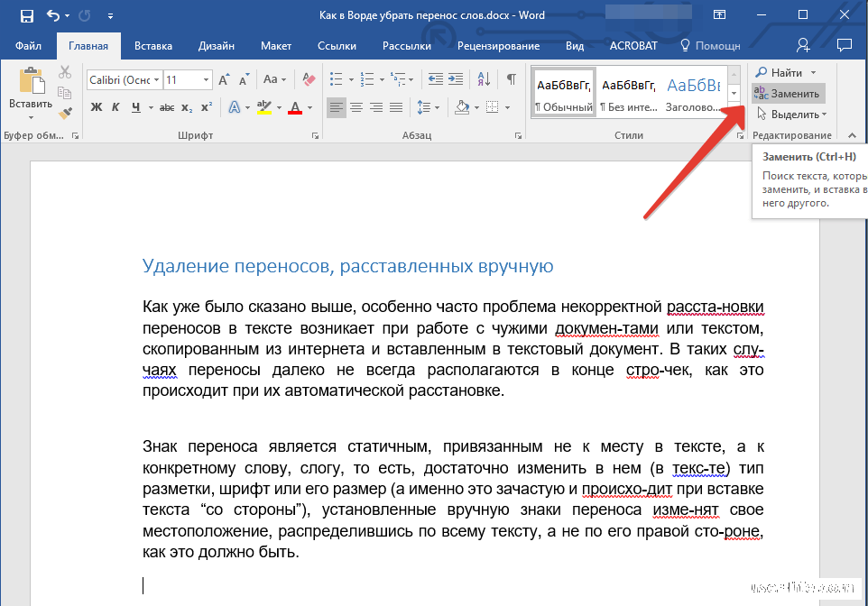The height and width of the screenshot is (606, 868).
Task: Open Абзац dialog launcher
Action: pyautogui.click(x=518, y=135)
